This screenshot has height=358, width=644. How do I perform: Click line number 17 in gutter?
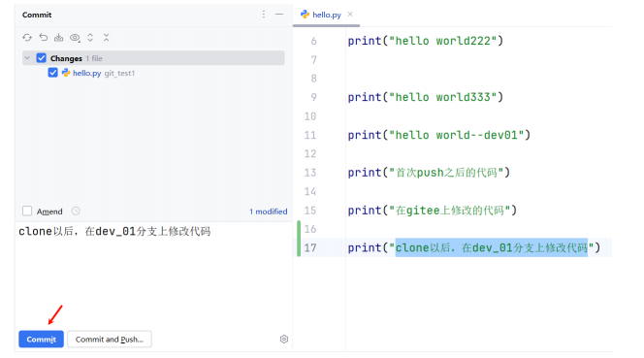click(310, 247)
